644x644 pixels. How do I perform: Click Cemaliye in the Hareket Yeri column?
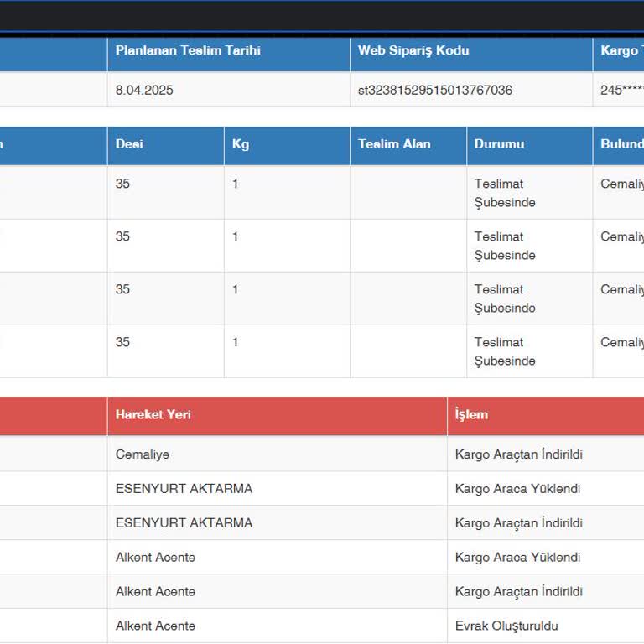click(x=143, y=454)
